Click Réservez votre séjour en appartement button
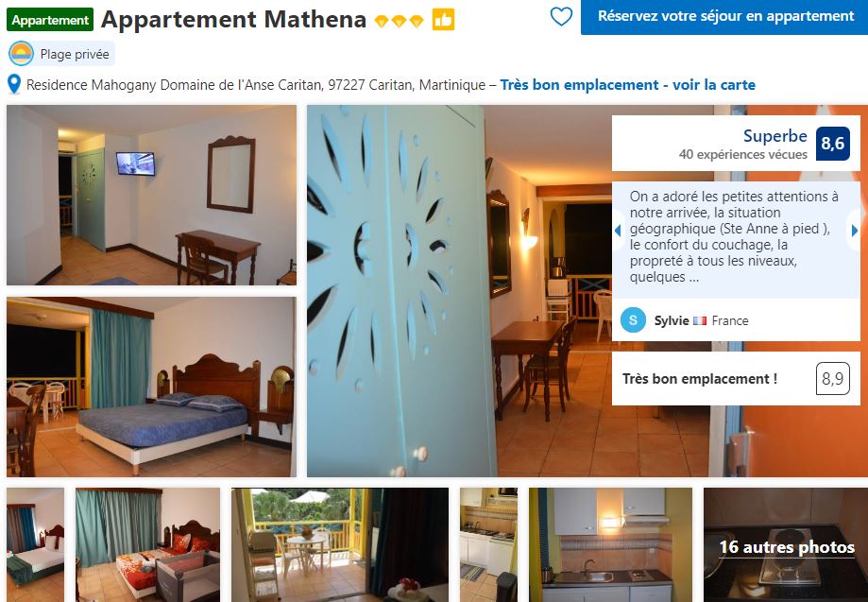 coord(724,17)
